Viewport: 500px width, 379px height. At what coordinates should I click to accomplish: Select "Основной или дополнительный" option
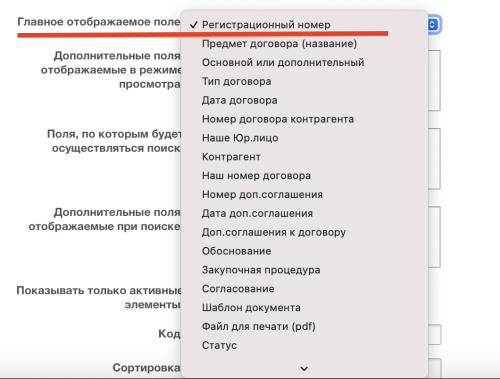[x=304, y=63]
